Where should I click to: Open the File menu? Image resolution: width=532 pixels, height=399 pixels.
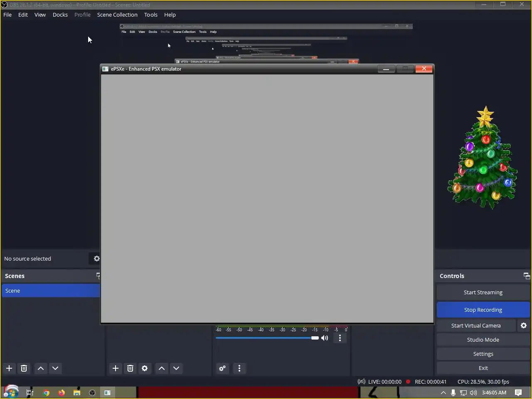[7, 15]
